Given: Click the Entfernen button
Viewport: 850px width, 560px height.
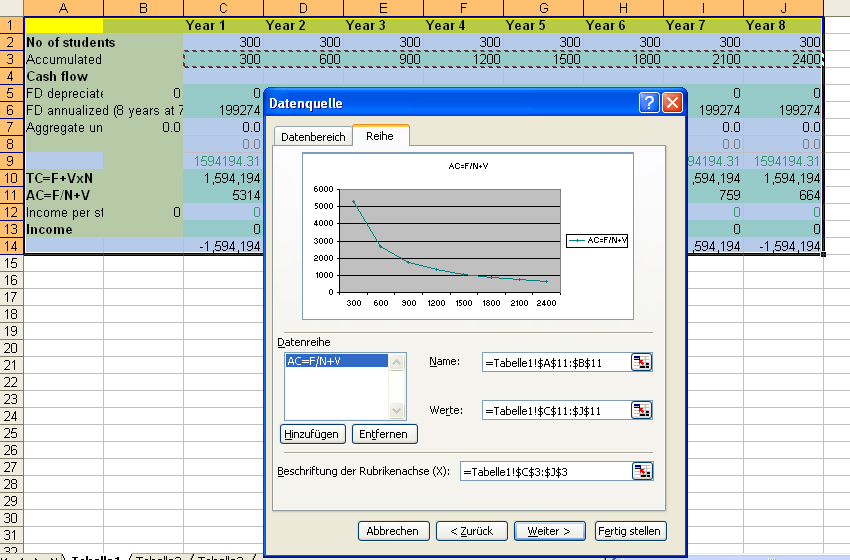Looking at the screenshot, I should [x=384, y=434].
